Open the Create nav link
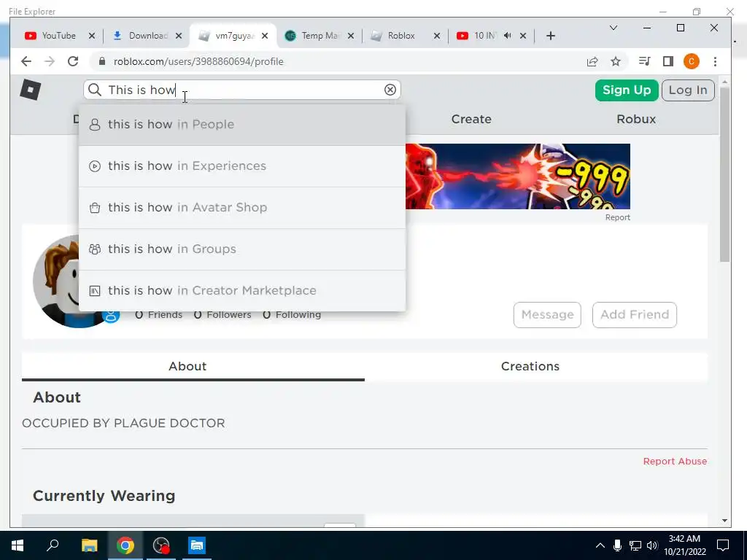The image size is (747, 560). 471,119
